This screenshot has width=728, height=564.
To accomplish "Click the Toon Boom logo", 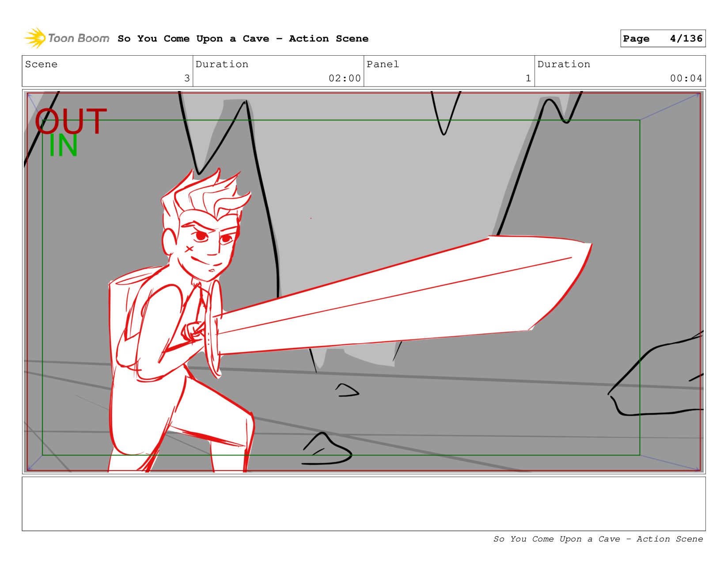I will pos(66,38).
